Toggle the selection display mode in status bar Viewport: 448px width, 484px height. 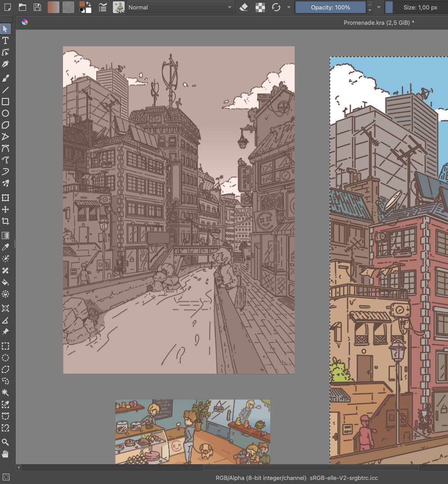point(6,477)
